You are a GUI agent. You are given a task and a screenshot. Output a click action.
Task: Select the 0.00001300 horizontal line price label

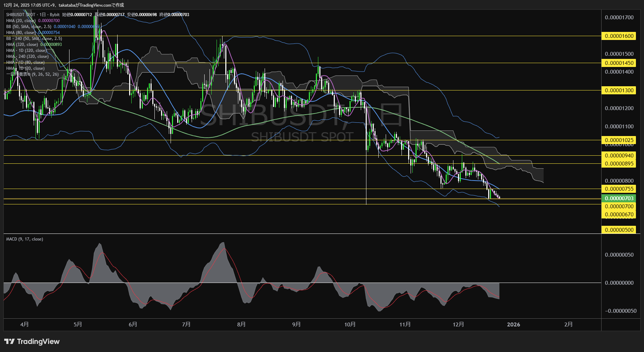coord(619,90)
